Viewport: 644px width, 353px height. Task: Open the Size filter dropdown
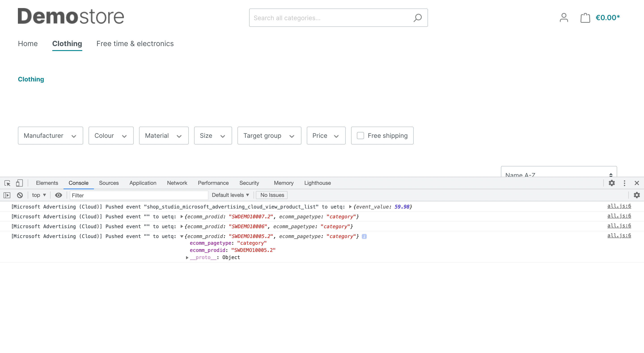pyautogui.click(x=213, y=135)
